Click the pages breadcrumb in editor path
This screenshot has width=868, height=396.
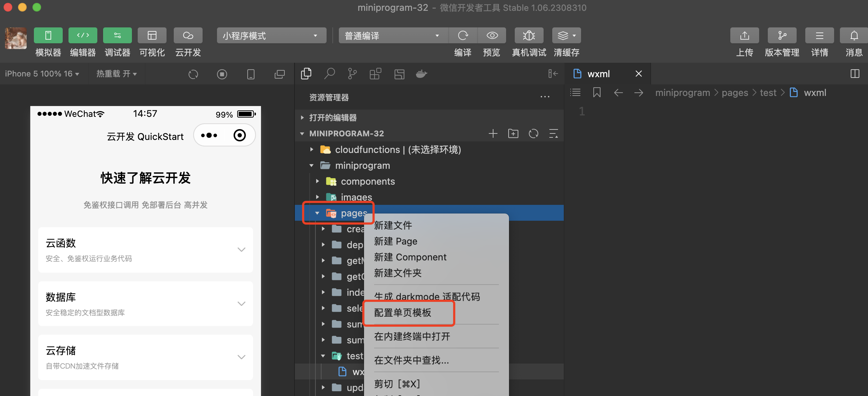click(x=735, y=93)
